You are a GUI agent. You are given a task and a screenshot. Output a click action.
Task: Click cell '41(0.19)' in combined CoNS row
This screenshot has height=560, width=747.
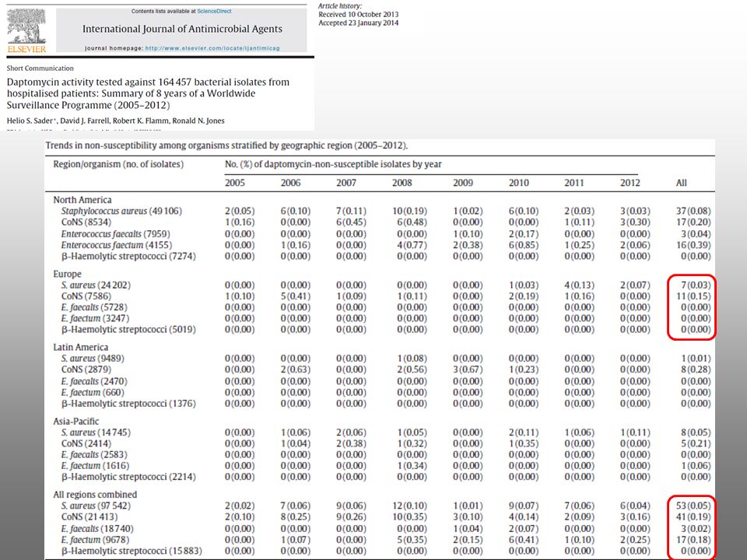[x=693, y=516]
